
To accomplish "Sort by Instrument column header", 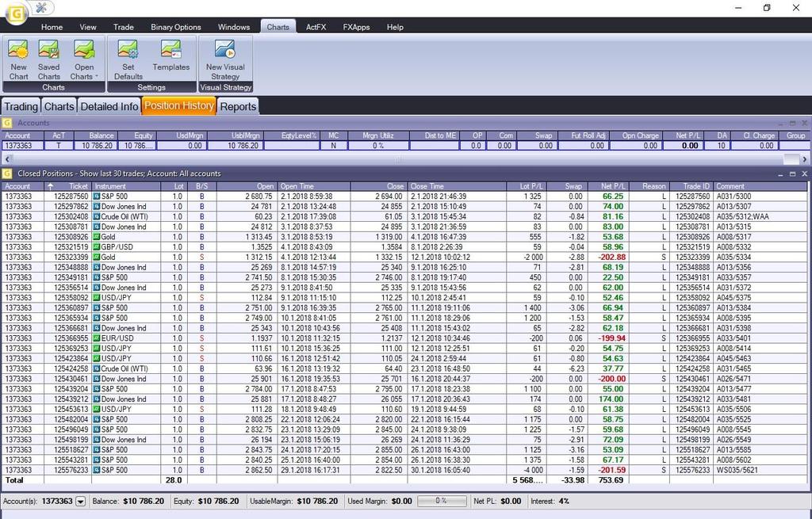I will pyautogui.click(x=126, y=186).
